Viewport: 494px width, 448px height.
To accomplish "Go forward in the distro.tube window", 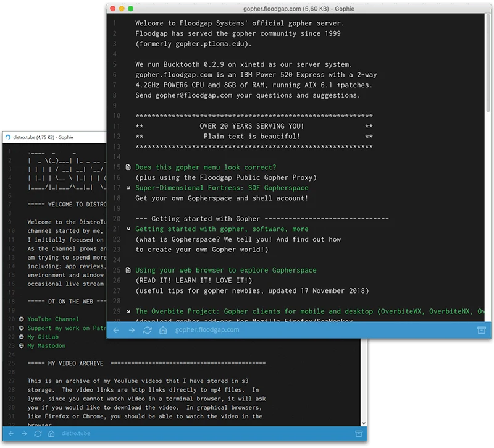I will click(x=24, y=434).
